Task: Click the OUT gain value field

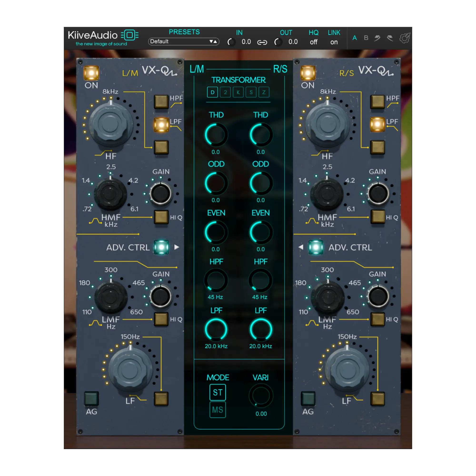Action: tap(293, 42)
